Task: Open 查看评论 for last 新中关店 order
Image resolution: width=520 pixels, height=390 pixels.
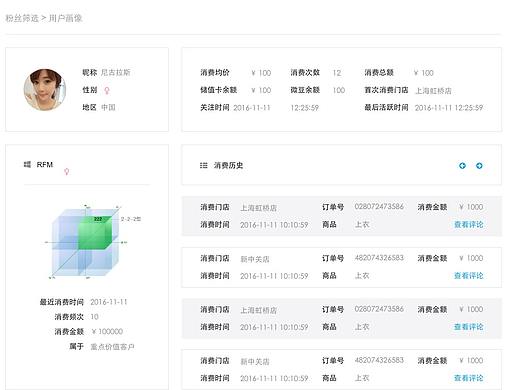Action: tap(468, 378)
